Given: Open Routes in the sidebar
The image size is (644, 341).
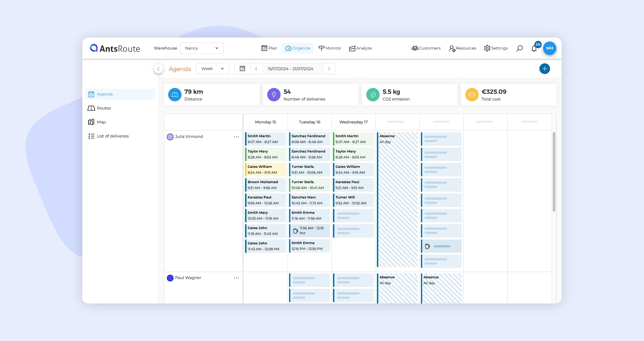Looking at the screenshot, I should pos(104,108).
